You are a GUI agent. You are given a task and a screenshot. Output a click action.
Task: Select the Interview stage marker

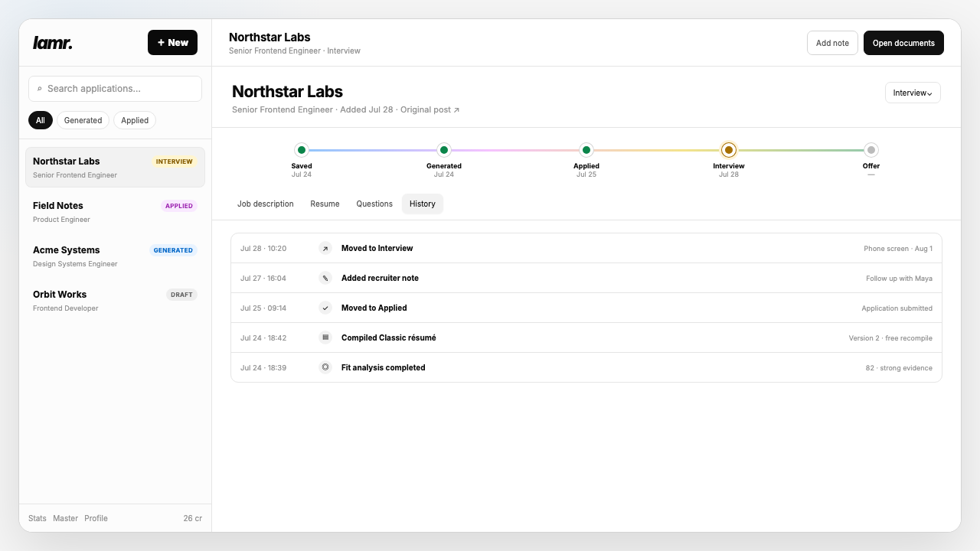[729, 150]
